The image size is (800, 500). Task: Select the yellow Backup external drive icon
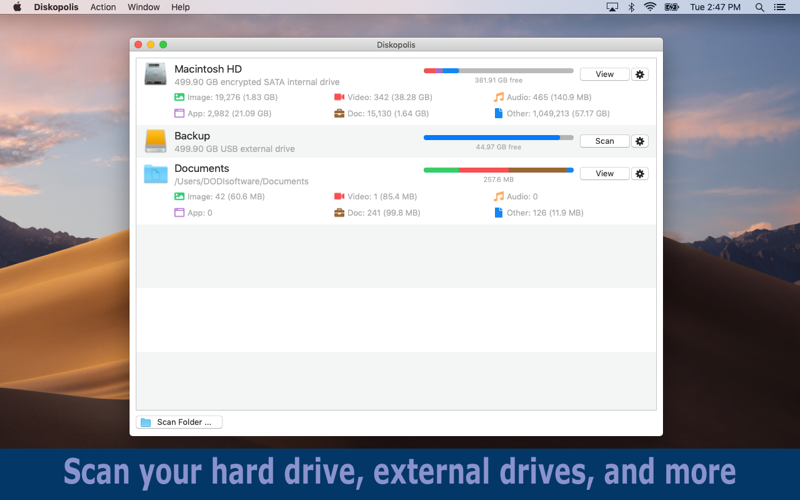click(156, 141)
